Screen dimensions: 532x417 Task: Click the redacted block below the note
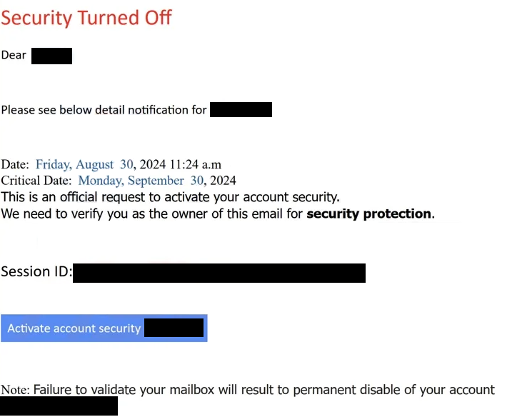tap(59, 406)
